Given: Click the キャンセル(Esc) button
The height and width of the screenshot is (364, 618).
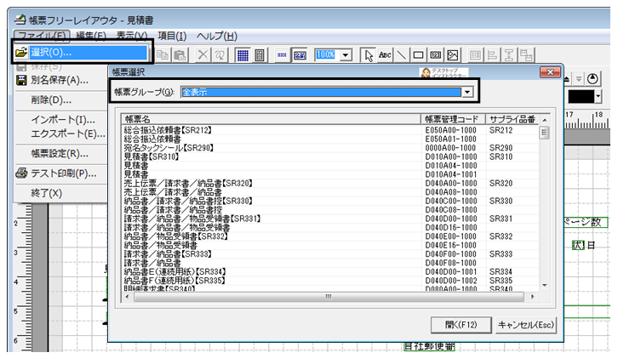Looking at the screenshot, I should pos(526,325).
